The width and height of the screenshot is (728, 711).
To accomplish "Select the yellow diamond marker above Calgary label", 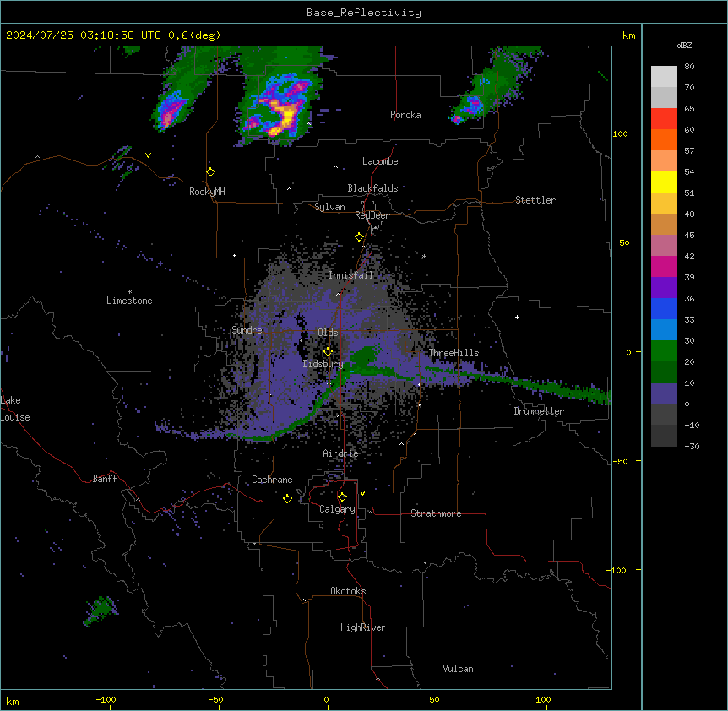I will [342, 497].
